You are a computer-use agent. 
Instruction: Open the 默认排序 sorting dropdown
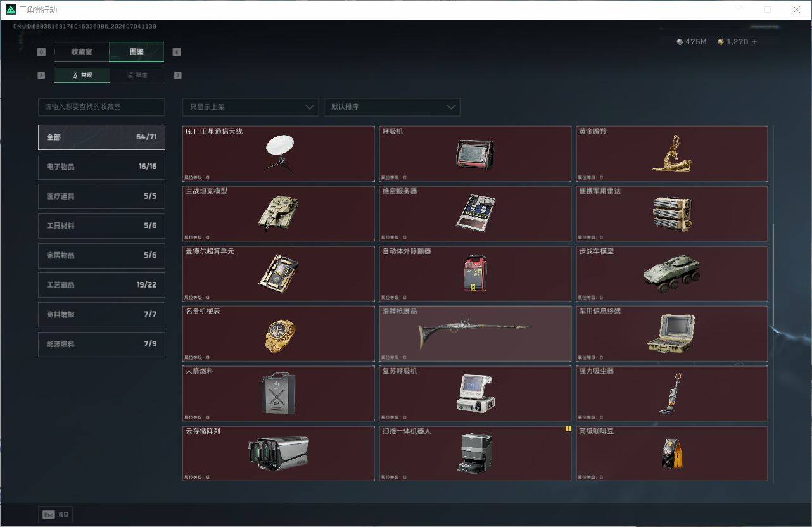tap(391, 107)
